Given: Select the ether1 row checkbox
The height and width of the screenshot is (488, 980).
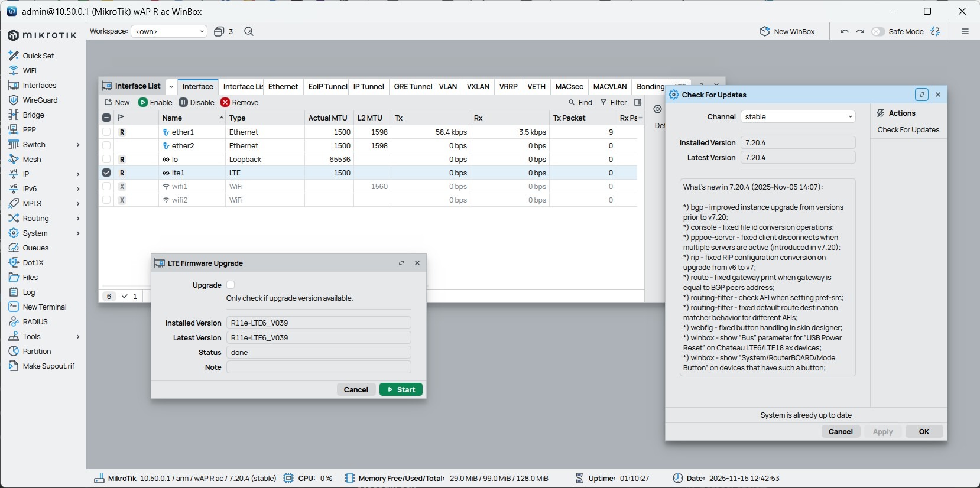Looking at the screenshot, I should [x=106, y=132].
